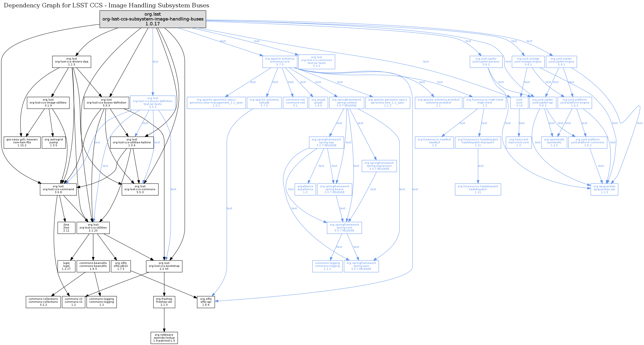Viewport: 644px width, 345px height.
Task: Click the root org-lsst-ccs-subsystem-image-handling-buses node
Action: (x=153, y=19)
